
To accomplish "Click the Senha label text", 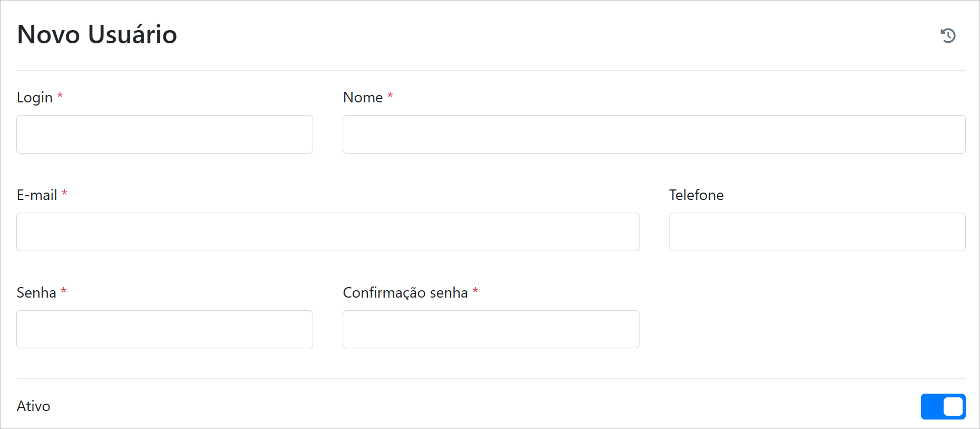I will pyautogui.click(x=36, y=293).
